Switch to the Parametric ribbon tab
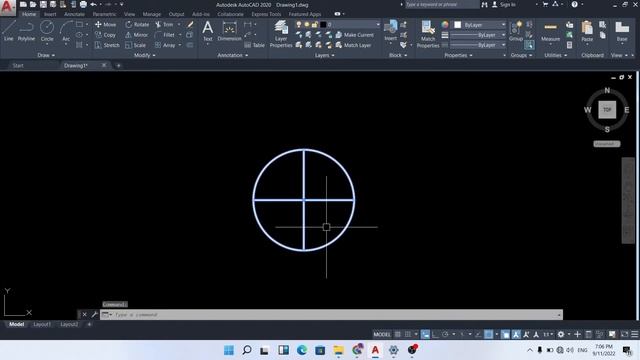The height and width of the screenshot is (360, 640). click(104, 14)
